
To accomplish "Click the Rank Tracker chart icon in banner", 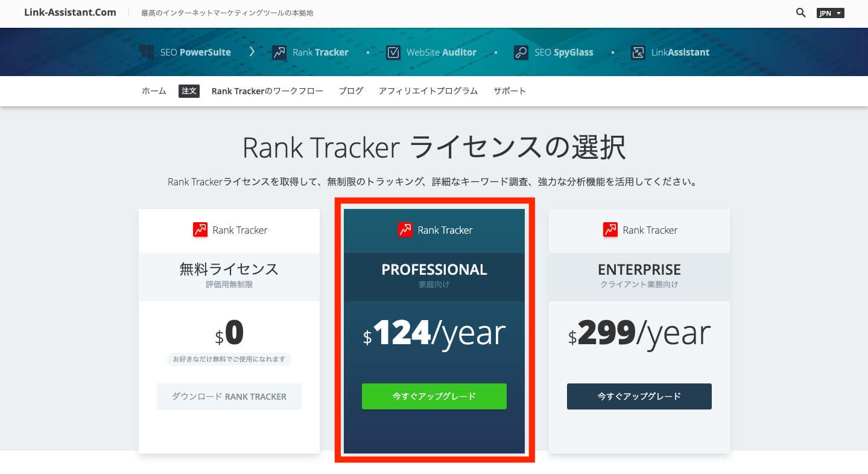I will click(279, 53).
